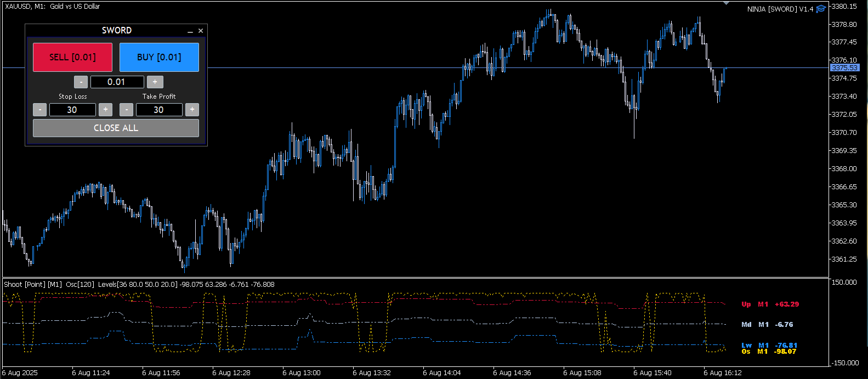This screenshot has height=379, width=868.
Task: Click the 6 Aug 13:00 time label
Action: [301, 373]
